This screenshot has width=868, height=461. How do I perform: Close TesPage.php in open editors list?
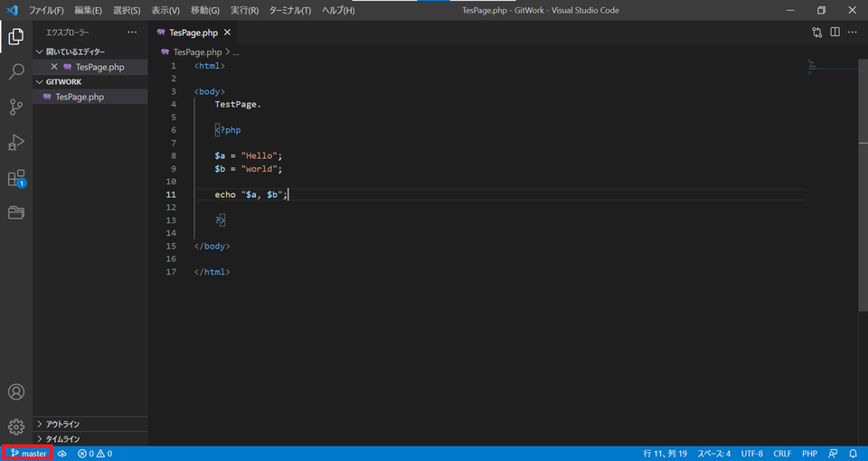(x=54, y=67)
